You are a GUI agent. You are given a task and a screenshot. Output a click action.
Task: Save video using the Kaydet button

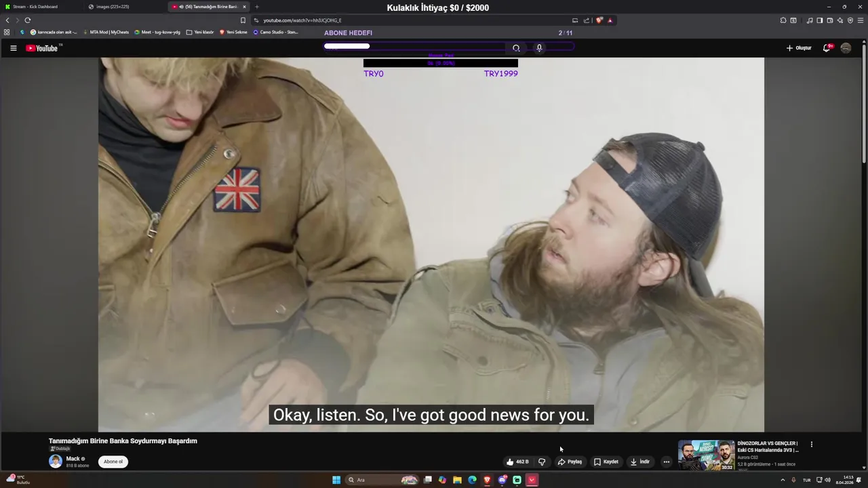coord(606,462)
